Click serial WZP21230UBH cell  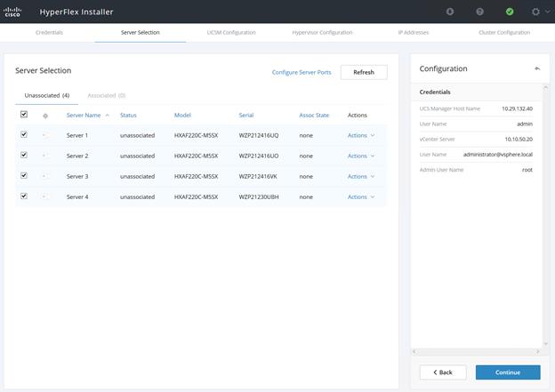click(x=259, y=197)
